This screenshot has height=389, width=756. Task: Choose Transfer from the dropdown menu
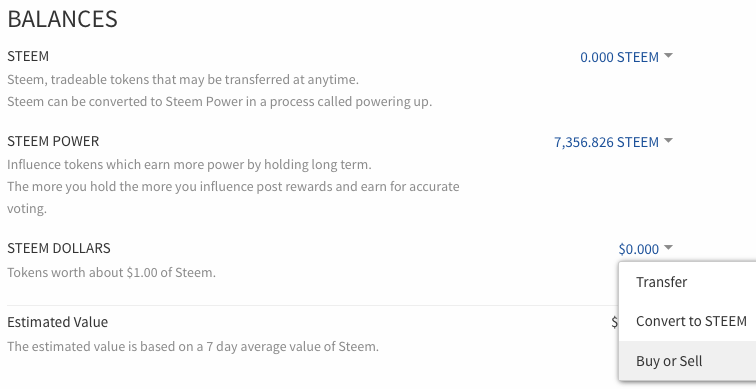point(688,282)
